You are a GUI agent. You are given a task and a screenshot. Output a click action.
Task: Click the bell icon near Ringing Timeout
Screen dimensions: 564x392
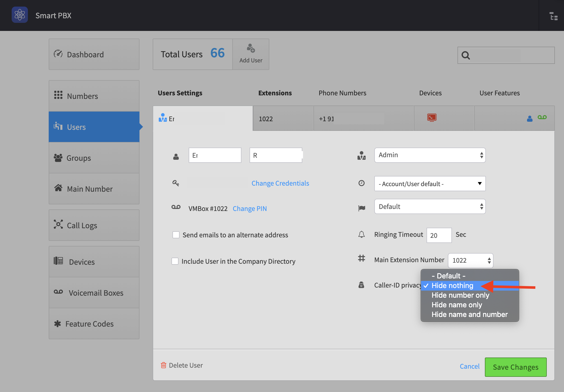(362, 234)
